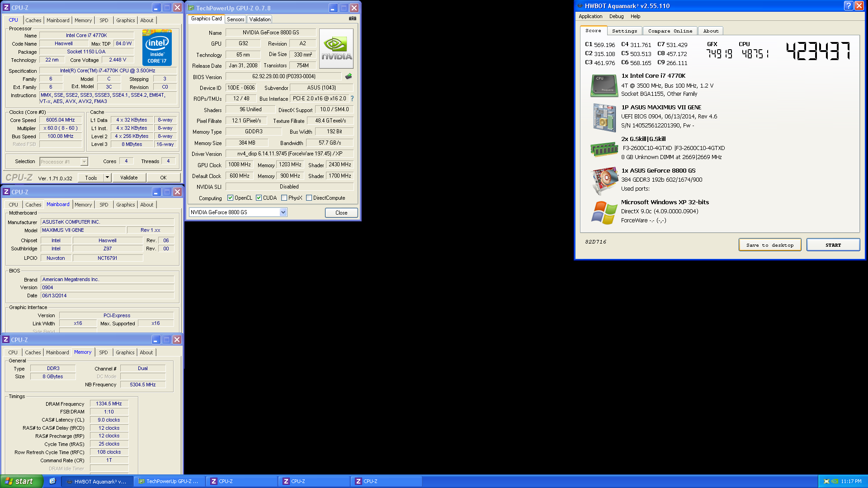The image size is (868, 488).
Task: Open the Application menu in Aquamark
Action: [x=590, y=16]
